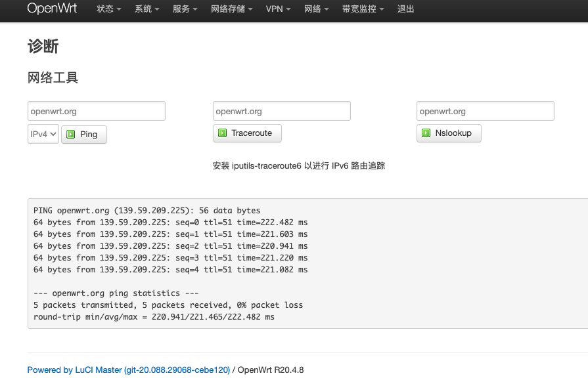The image size is (588, 382).
Task: Open the 网络存储 dropdown
Action: tap(231, 9)
